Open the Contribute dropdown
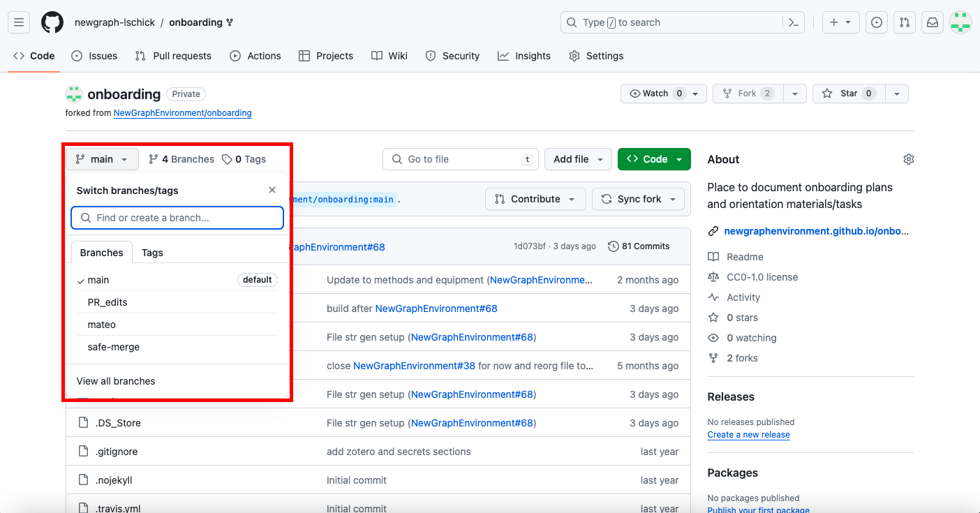This screenshot has width=980, height=513. click(535, 199)
